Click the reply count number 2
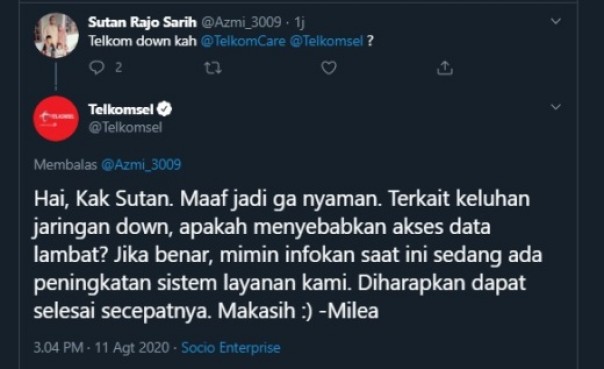604x369 pixels. pos(119,68)
